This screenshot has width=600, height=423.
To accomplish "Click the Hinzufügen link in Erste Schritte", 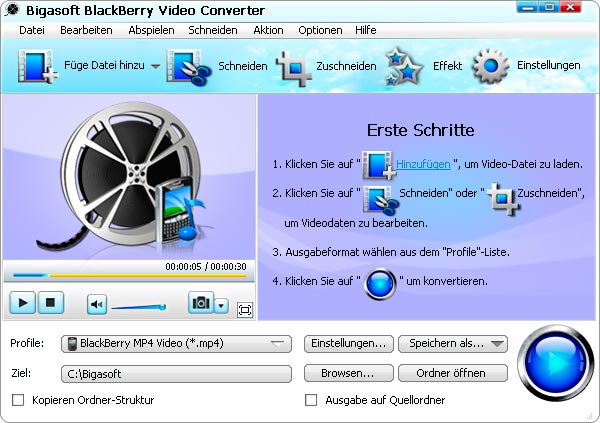I will point(423,164).
